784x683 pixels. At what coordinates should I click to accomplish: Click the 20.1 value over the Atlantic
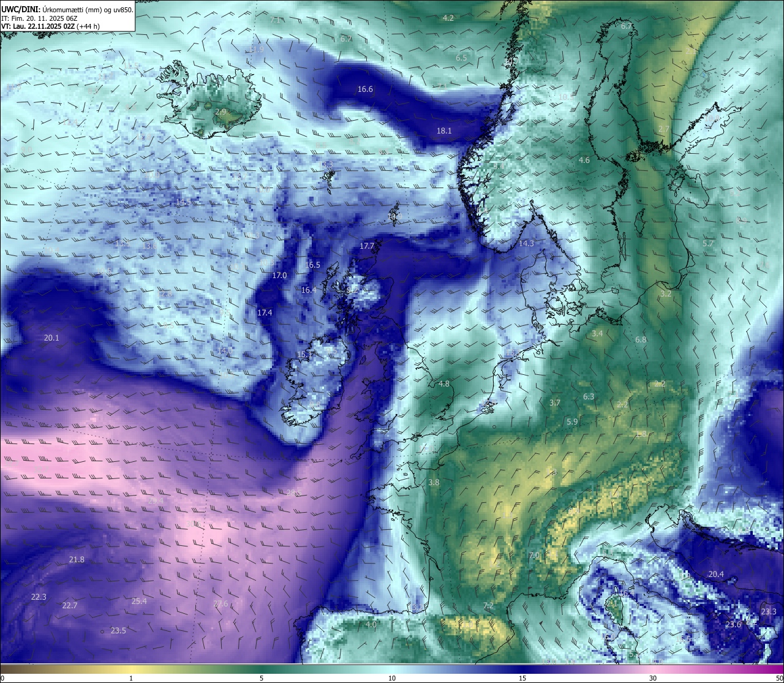51,338
